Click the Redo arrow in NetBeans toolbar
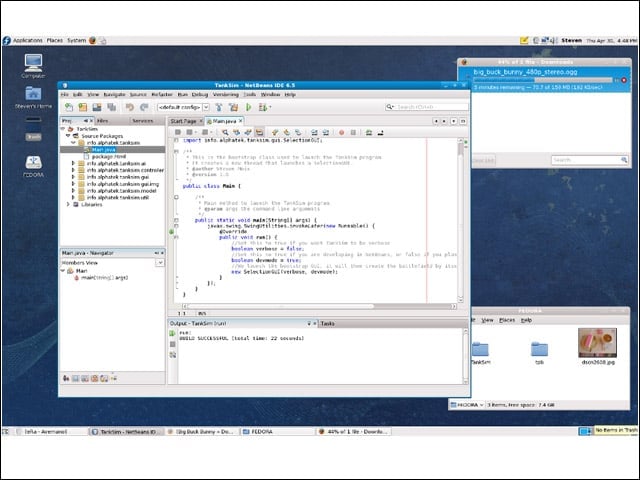This screenshot has height=480, width=640. (144, 107)
